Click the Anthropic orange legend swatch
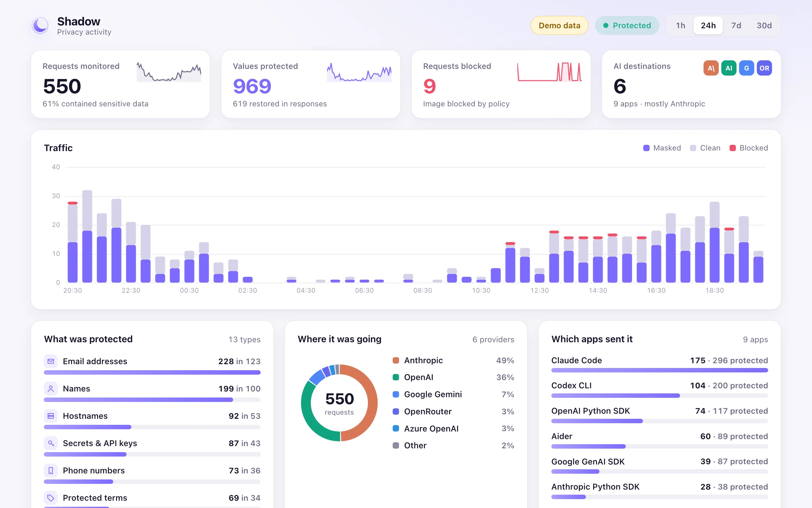 [396, 360]
